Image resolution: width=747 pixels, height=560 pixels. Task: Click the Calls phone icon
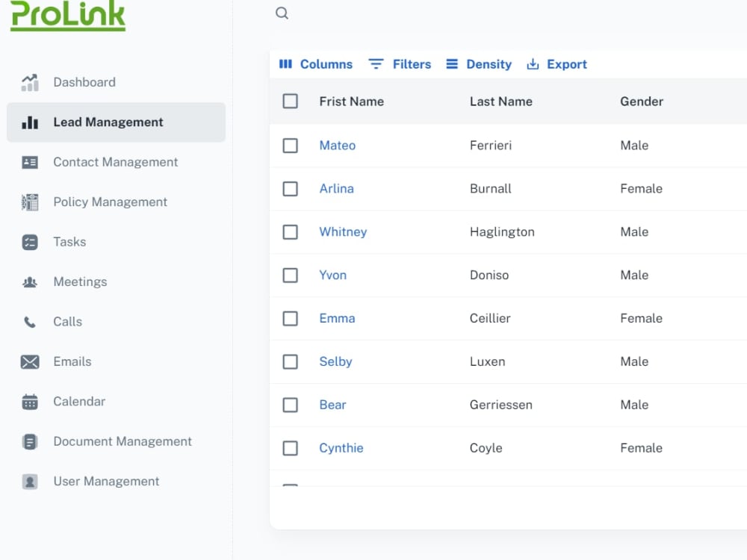[30, 322]
